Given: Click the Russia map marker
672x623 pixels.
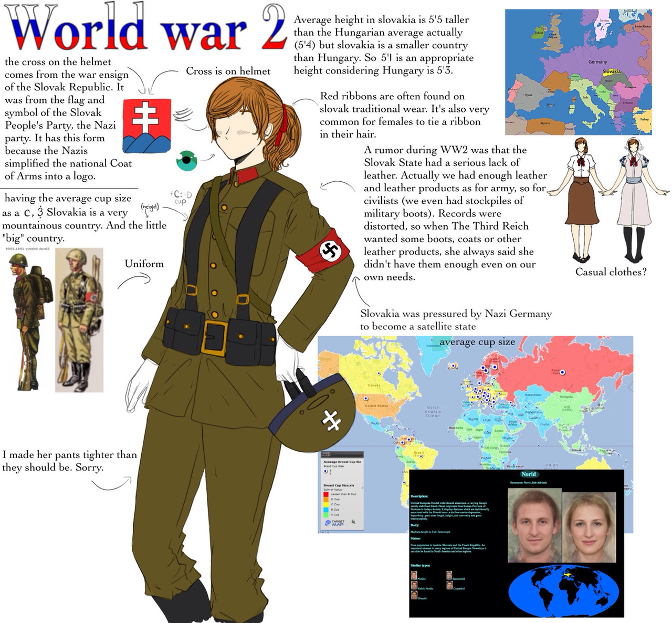Looking at the screenshot, I should coord(562,372).
